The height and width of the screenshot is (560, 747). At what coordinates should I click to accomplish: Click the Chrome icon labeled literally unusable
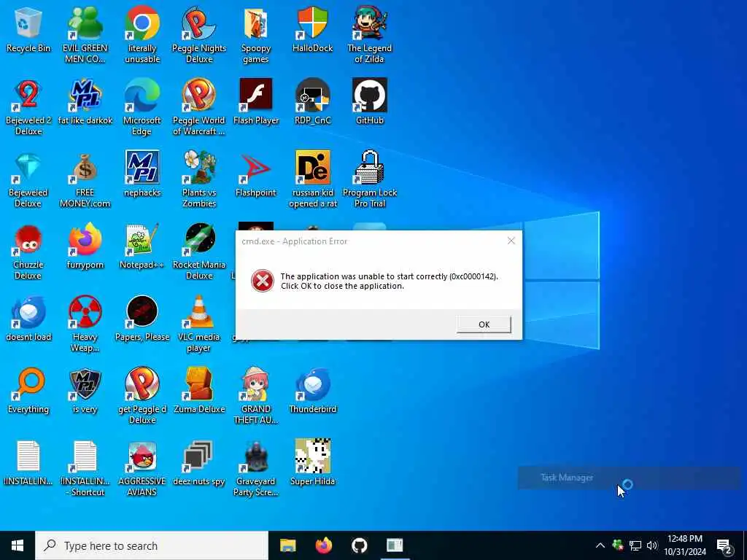click(142, 34)
